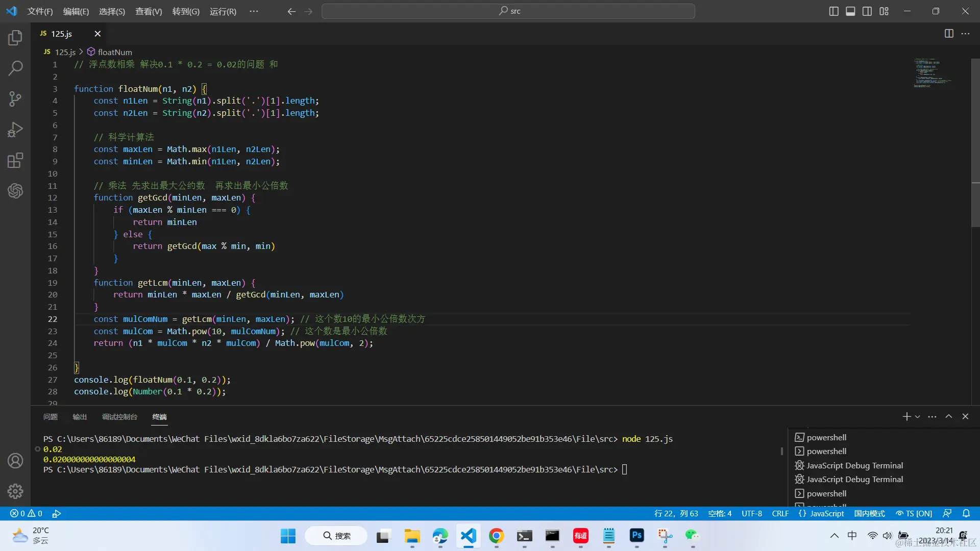Toggle primary side bar visibility
Viewport: 980px width, 551px height.
834,11
